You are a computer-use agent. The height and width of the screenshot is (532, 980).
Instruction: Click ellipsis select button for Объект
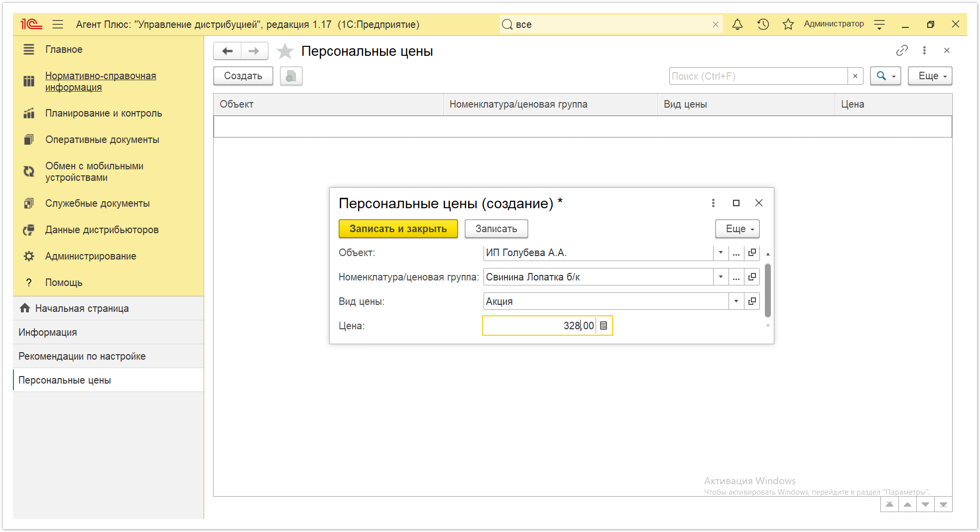click(x=736, y=253)
